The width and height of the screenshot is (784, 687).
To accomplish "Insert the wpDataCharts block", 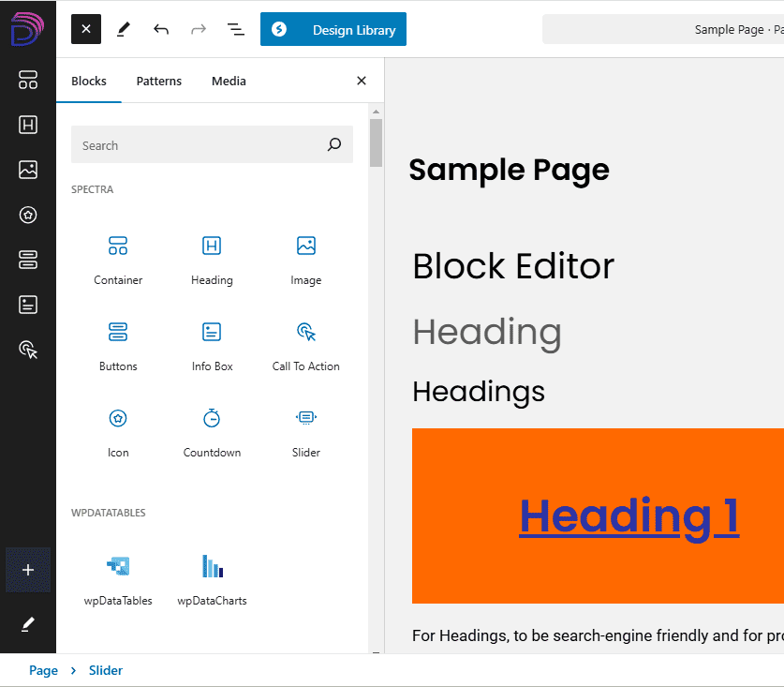I will point(212,577).
